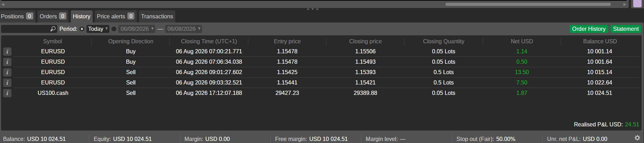
Task: Select the custom date range radio button
Action: (114, 29)
